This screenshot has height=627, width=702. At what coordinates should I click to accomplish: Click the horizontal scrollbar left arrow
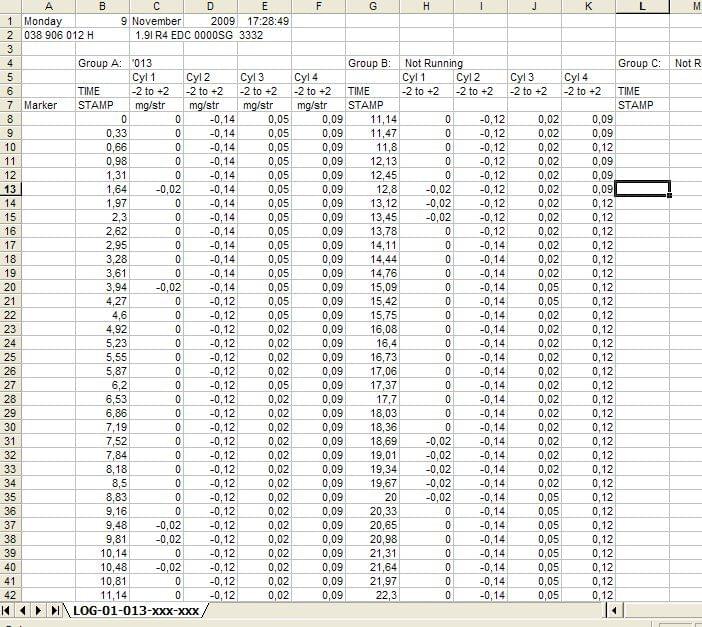point(615,610)
